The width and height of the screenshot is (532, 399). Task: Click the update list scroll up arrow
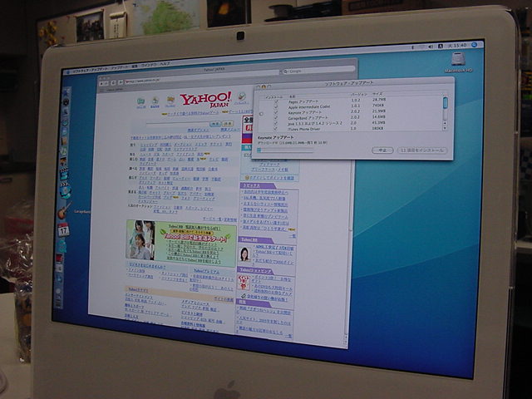click(x=445, y=123)
